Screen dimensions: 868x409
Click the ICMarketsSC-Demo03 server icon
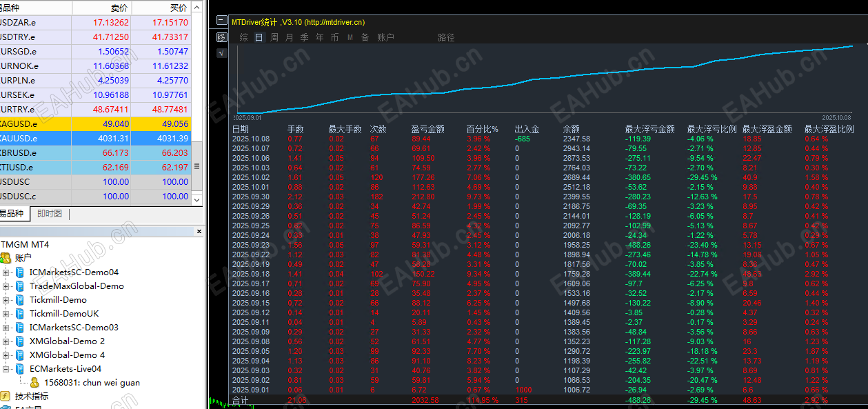point(19,328)
